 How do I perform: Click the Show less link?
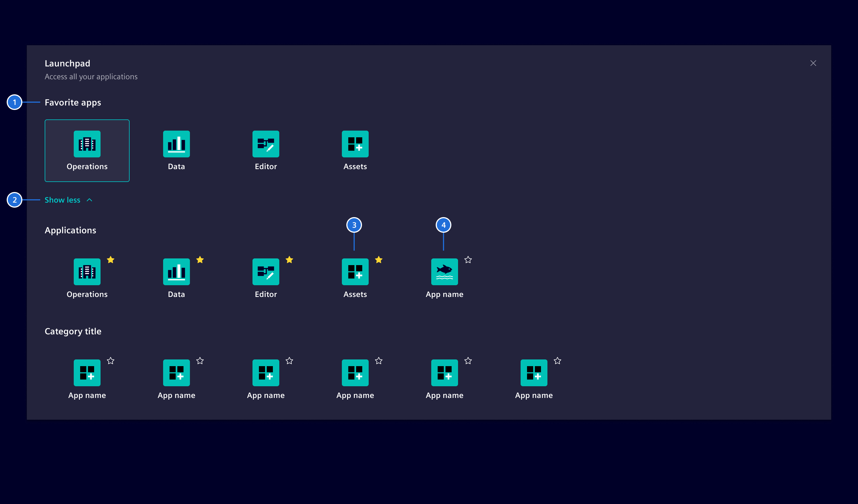[62, 200]
